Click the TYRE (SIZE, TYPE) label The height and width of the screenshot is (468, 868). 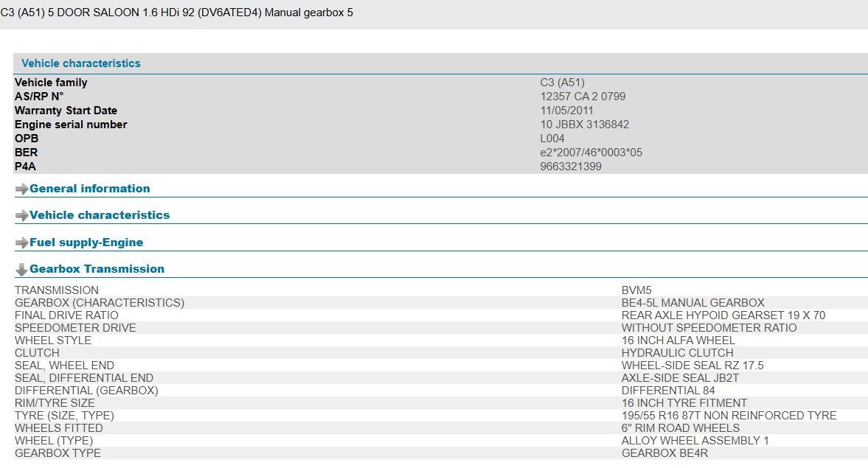(x=64, y=416)
